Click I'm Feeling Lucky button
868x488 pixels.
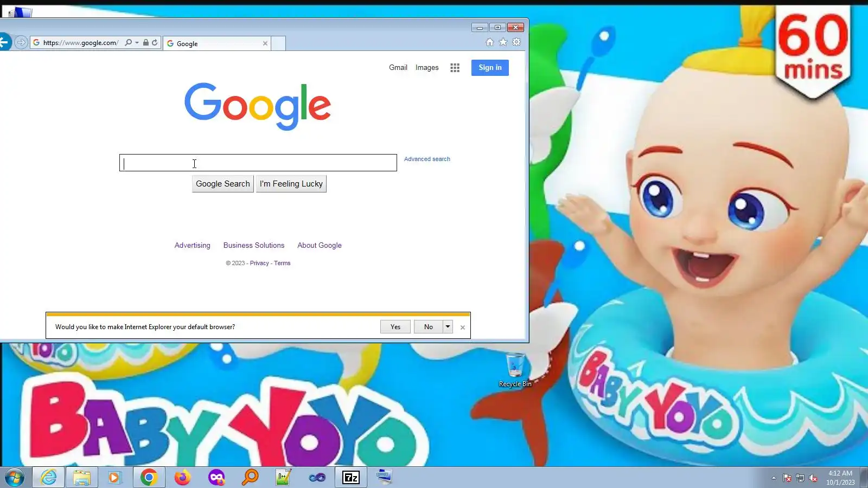pyautogui.click(x=291, y=184)
